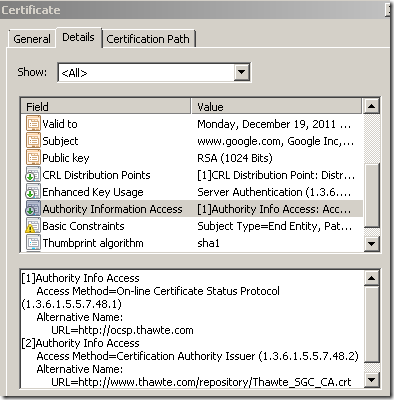
Task: Click the value RSA (1024 Bits)
Action: click(x=235, y=158)
